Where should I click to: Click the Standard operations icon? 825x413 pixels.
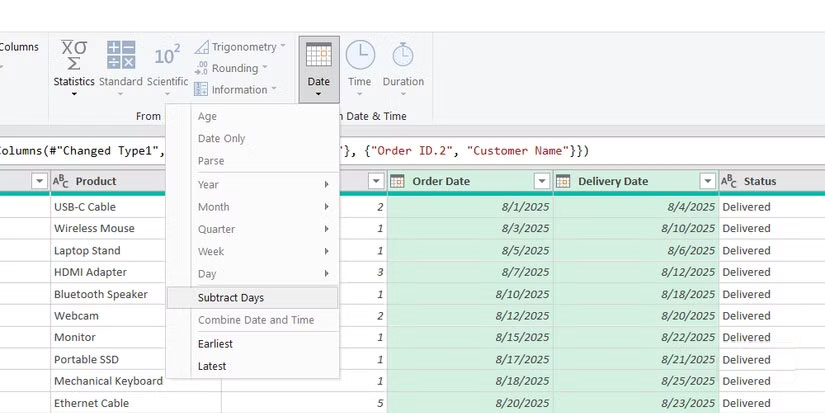(121, 56)
